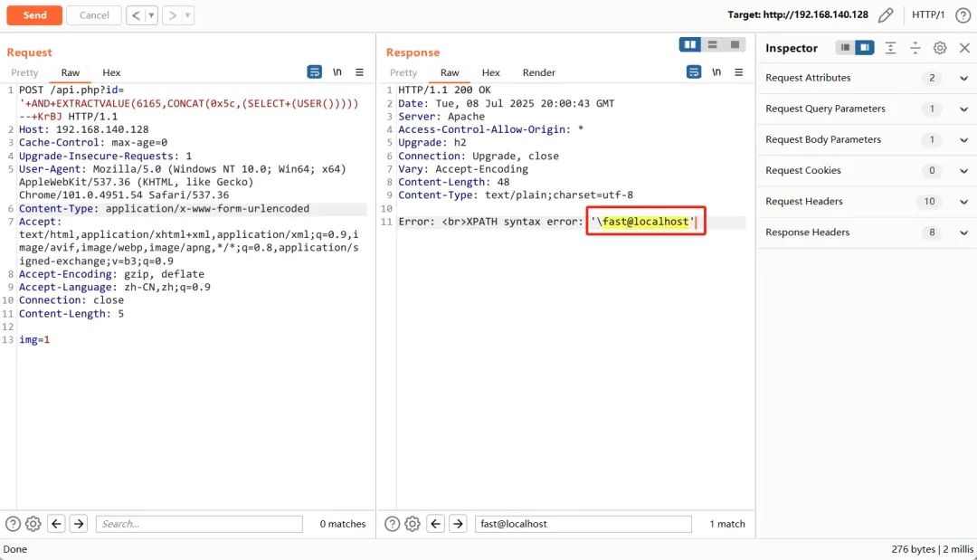Open Response search settings gear
977x560 pixels.
click(413, 524)
